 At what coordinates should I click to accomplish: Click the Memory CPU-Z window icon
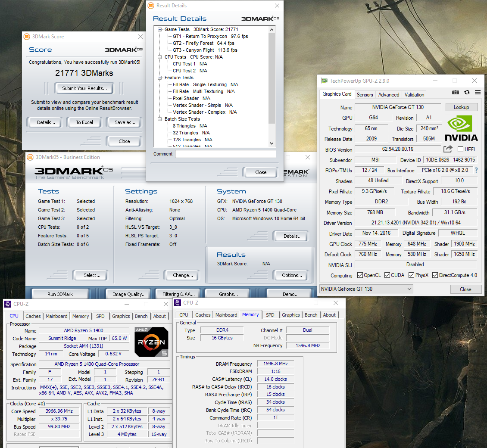point(178,303)
